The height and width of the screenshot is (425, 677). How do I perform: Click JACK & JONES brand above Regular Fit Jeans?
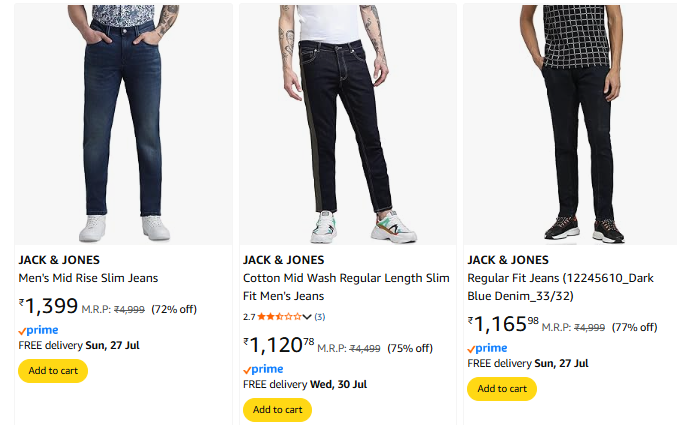click(x=508, y=260)
